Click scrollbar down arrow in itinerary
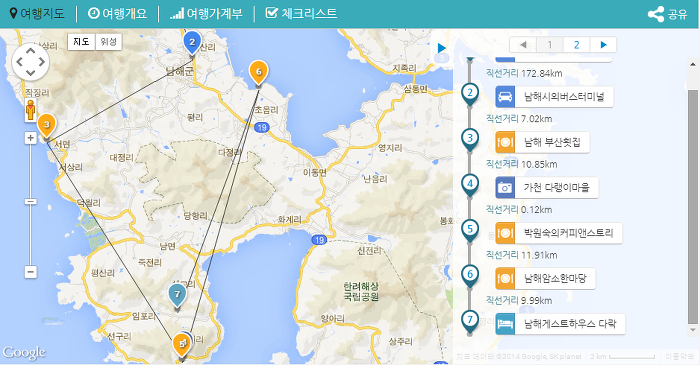Viewport: 700px width, 365px height. [x=692, y=330]
